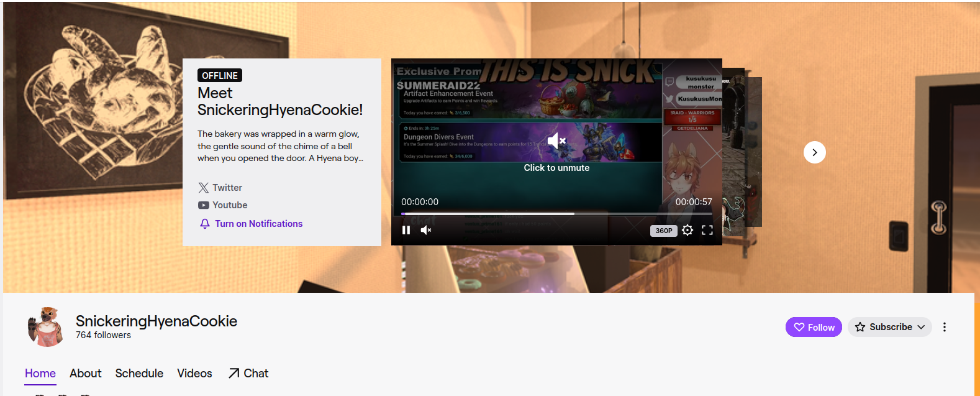Click the Meet SnickeringHyenaCookie! heading
This screenshot has height=396, width=980.
pos(280,101)
